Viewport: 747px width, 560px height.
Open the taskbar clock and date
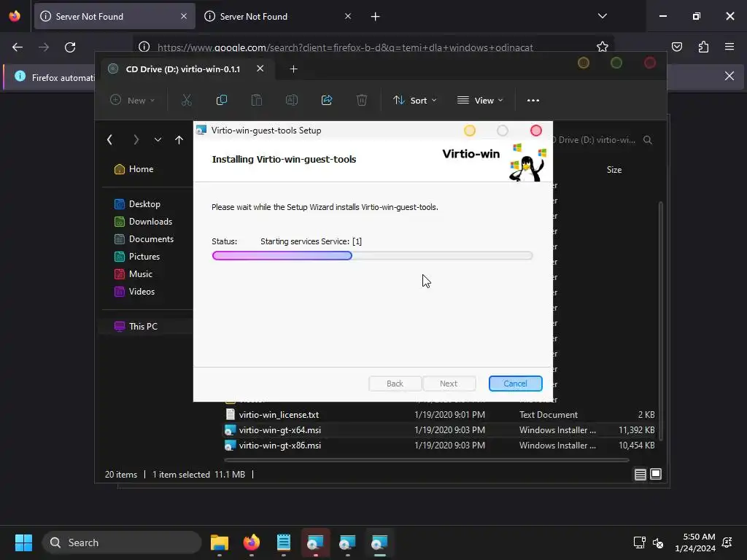click(x=695, y=542)
